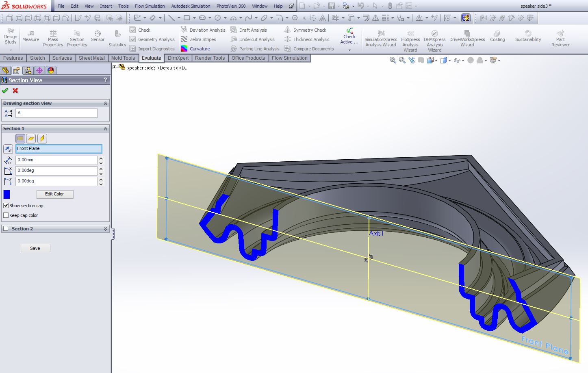Click section view label field containing A
The width and height of the screenshot is (588, 373).
pyautogui.click(x=56, y=113)
